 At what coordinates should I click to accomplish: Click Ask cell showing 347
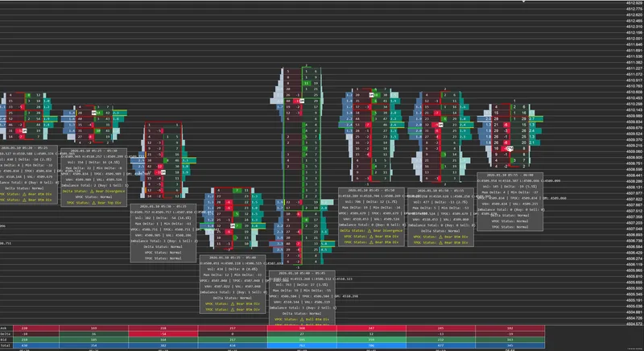[371, 328]
